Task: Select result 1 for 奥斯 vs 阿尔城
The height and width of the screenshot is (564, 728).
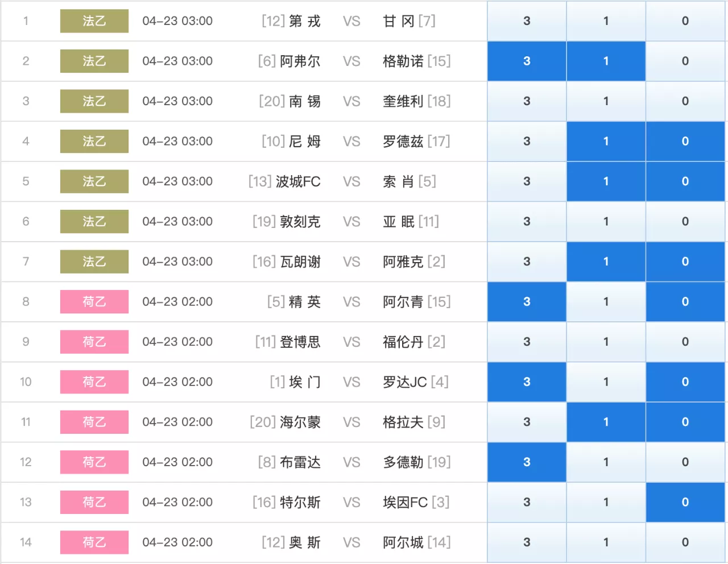Action: [606, 542]
